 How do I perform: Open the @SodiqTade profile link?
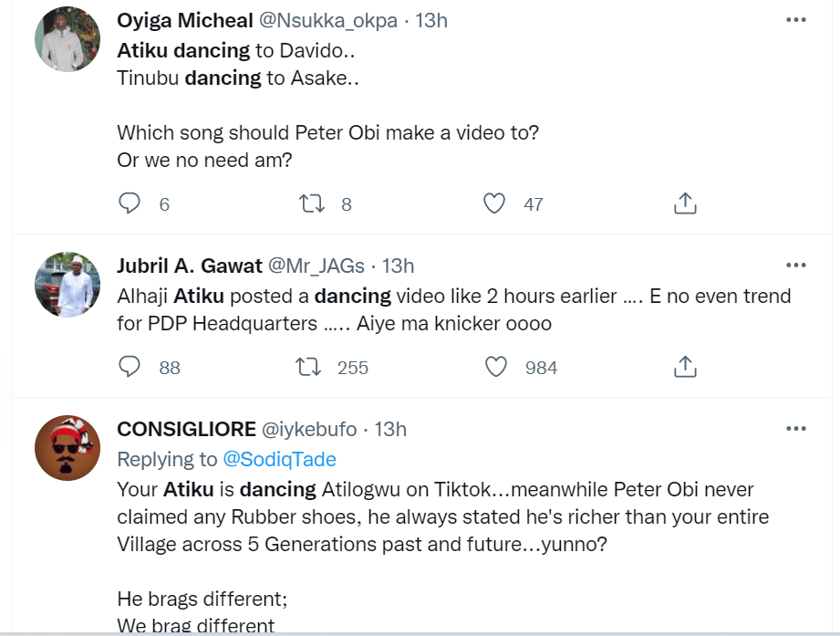tap(279, 459)
